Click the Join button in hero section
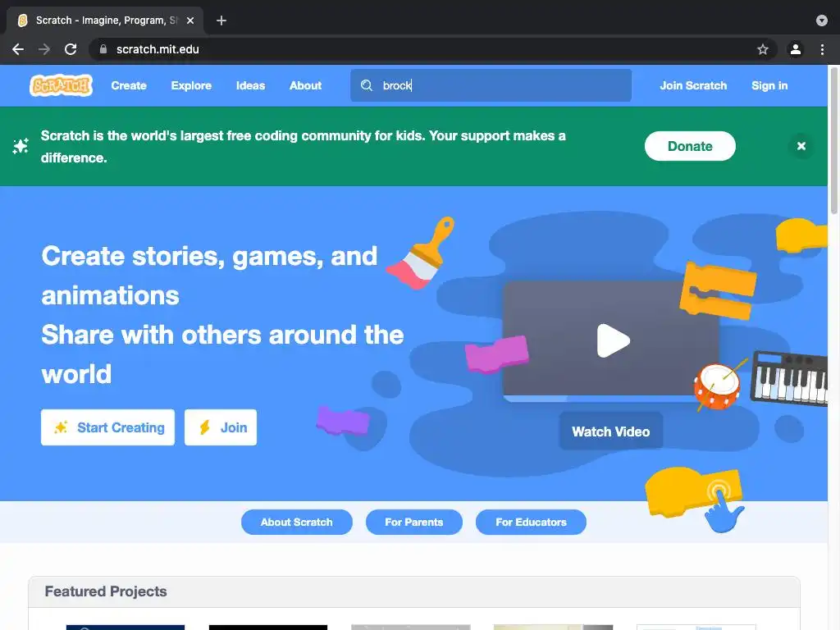This screenshot has height=630, width=840. point(221,427)
